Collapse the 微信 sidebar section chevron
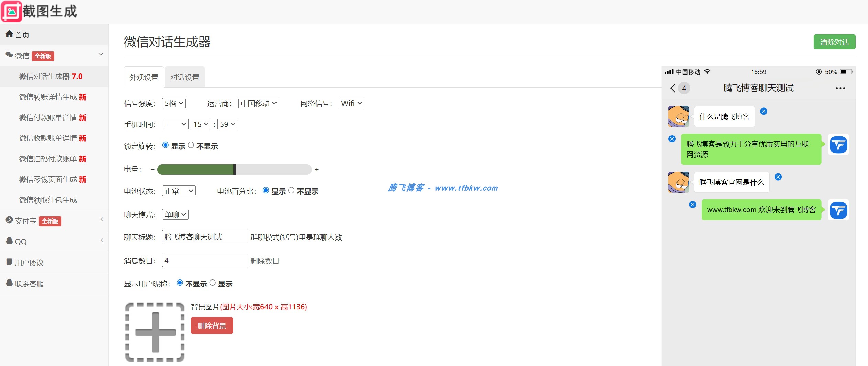 [x=101, y=55]
